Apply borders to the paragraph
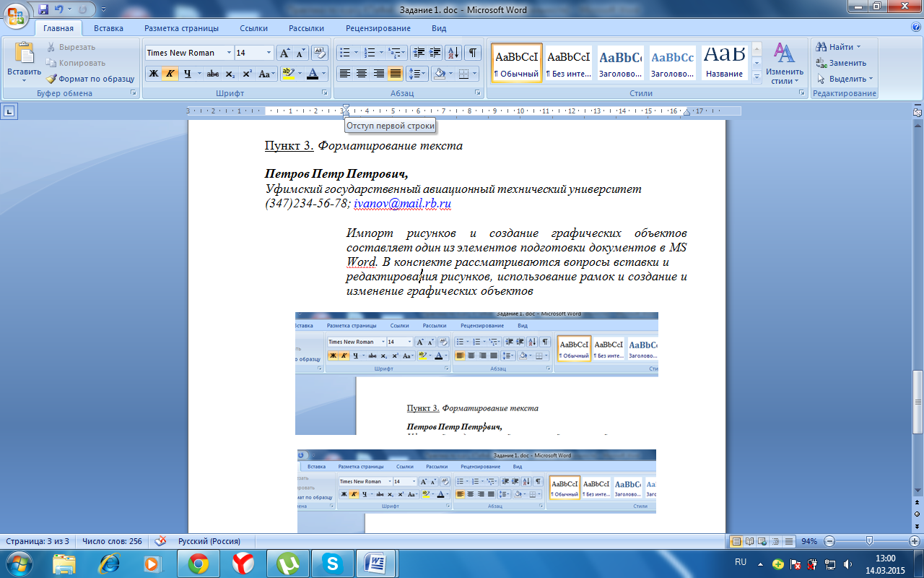 (x=463, y=74)
